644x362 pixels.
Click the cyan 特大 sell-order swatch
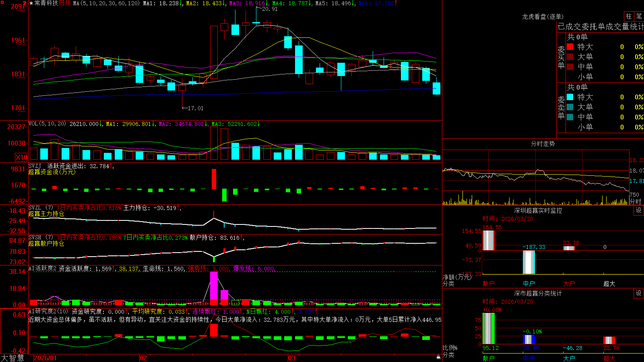coord(570,97)
